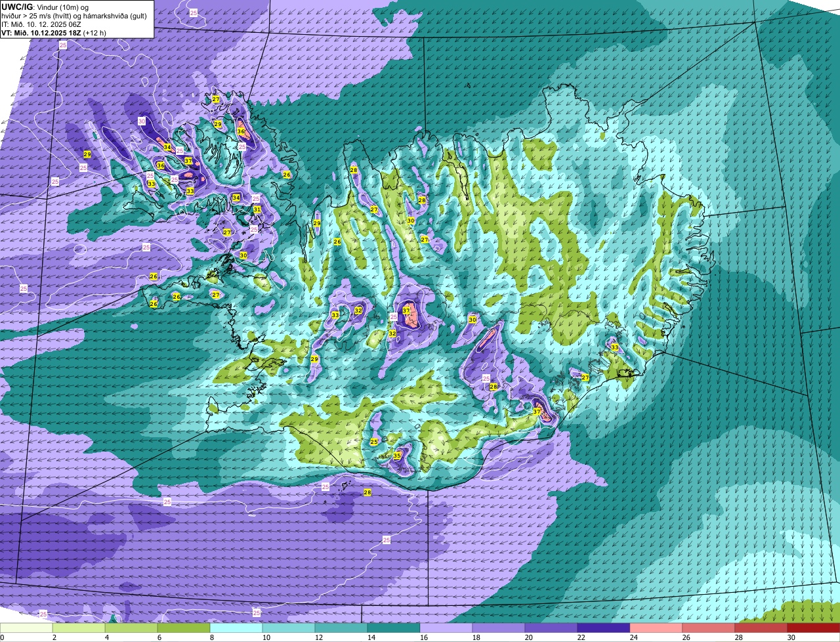The width and height of the screenshot is (840, 642).
Task: Select the 8–10 m/s pale cyan legend swatch
Action: [x=236, y=628]
